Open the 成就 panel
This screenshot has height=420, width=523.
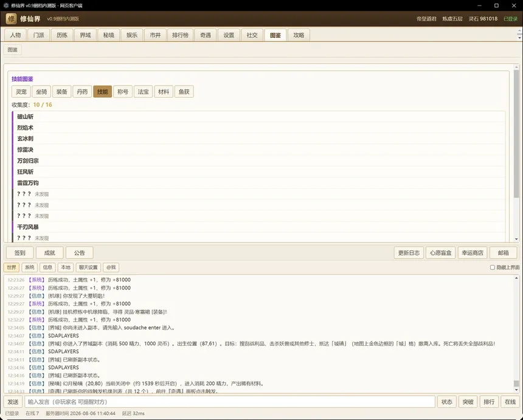pos(50,253)
